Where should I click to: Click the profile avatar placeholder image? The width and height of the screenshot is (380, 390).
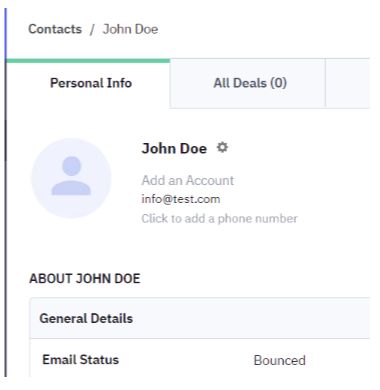tap(71, 178)
